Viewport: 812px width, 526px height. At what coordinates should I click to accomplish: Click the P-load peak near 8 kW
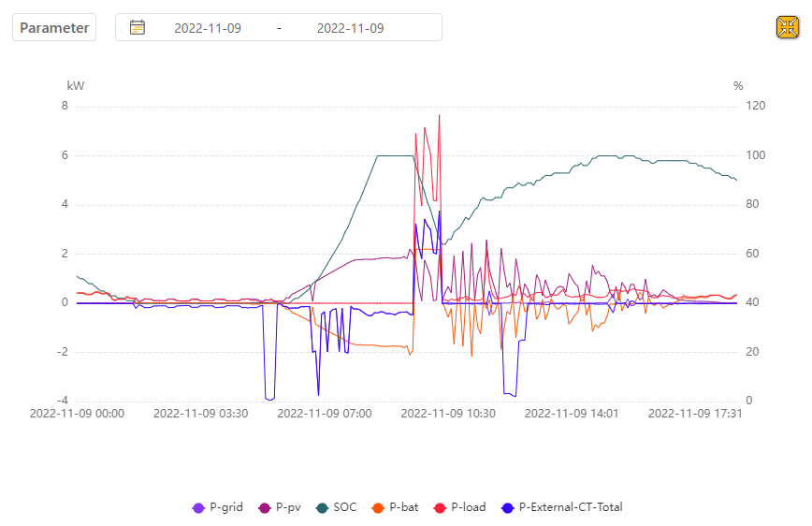pyautogui.click(x=439, y=115)
